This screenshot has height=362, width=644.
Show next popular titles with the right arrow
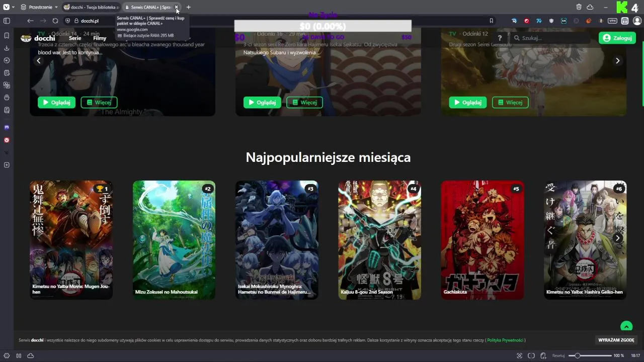[x=618, y=238]
